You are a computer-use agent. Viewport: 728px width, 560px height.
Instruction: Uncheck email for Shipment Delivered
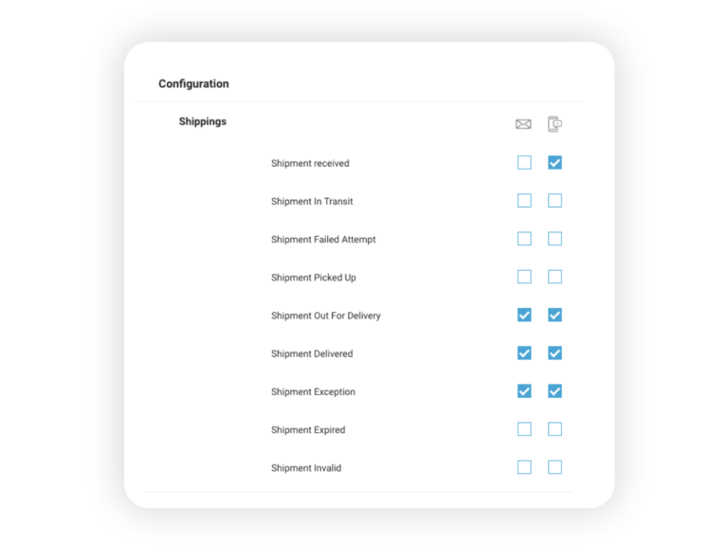click(x=524, y=353)
